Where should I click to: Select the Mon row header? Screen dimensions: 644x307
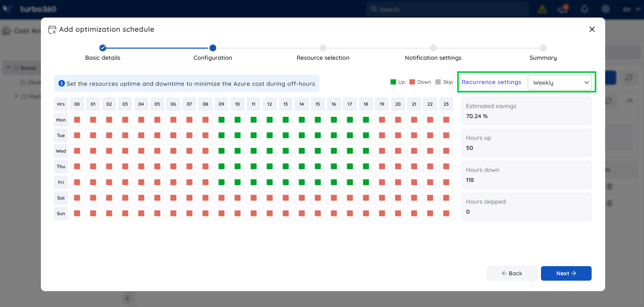coord(61,120)
